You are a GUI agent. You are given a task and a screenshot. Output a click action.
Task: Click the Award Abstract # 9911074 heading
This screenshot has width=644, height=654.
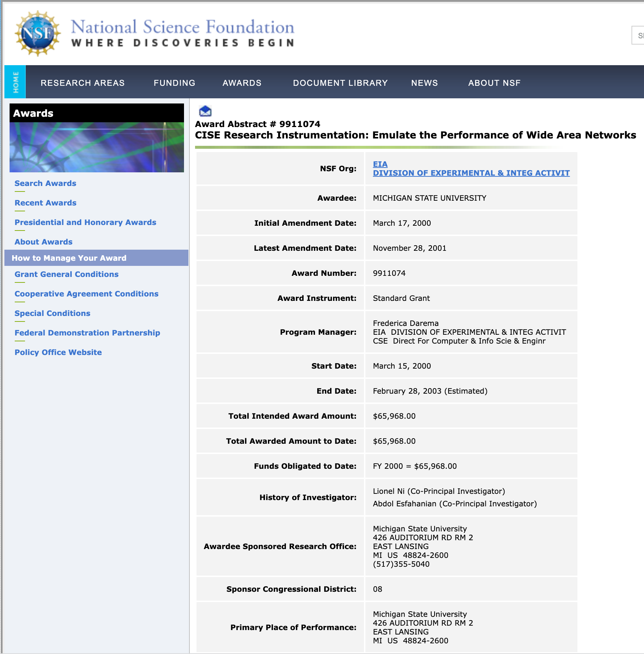click(x=258, y=124)
